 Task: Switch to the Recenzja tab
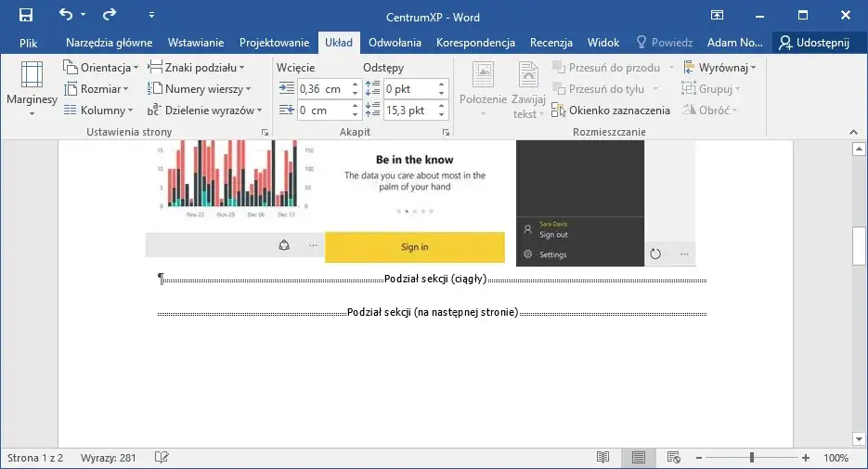551,43
